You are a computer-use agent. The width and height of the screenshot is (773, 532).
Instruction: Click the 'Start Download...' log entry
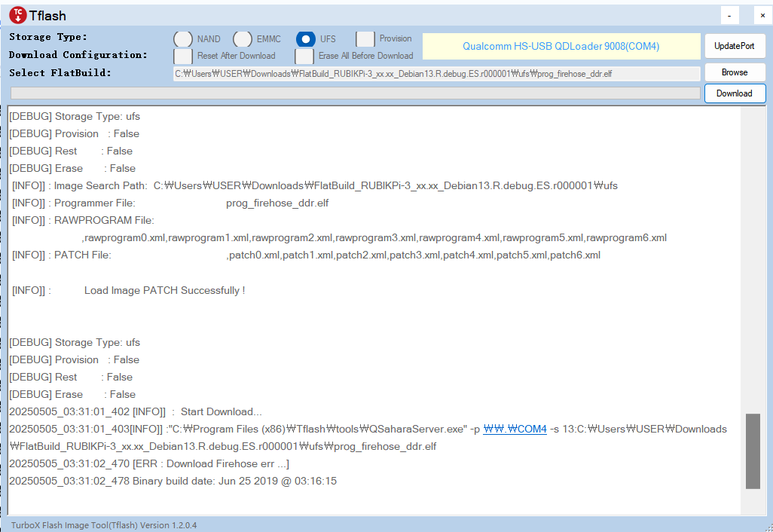click(136, 411)
